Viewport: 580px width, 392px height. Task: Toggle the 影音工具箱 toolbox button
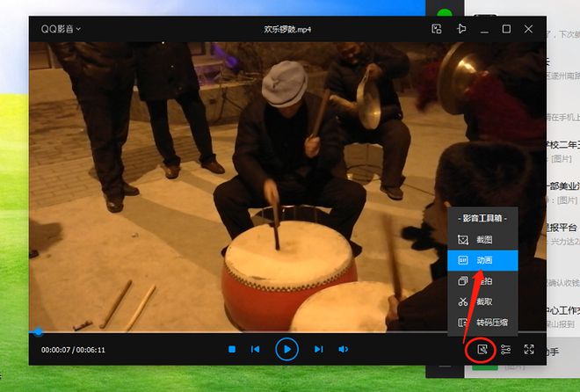click(482, 350)
